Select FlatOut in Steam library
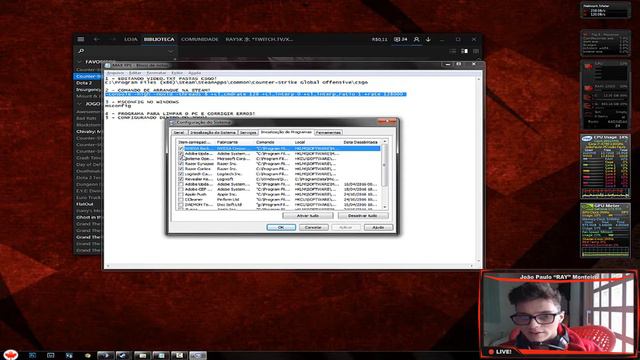The image size is (640, 360). click(84, 204)
